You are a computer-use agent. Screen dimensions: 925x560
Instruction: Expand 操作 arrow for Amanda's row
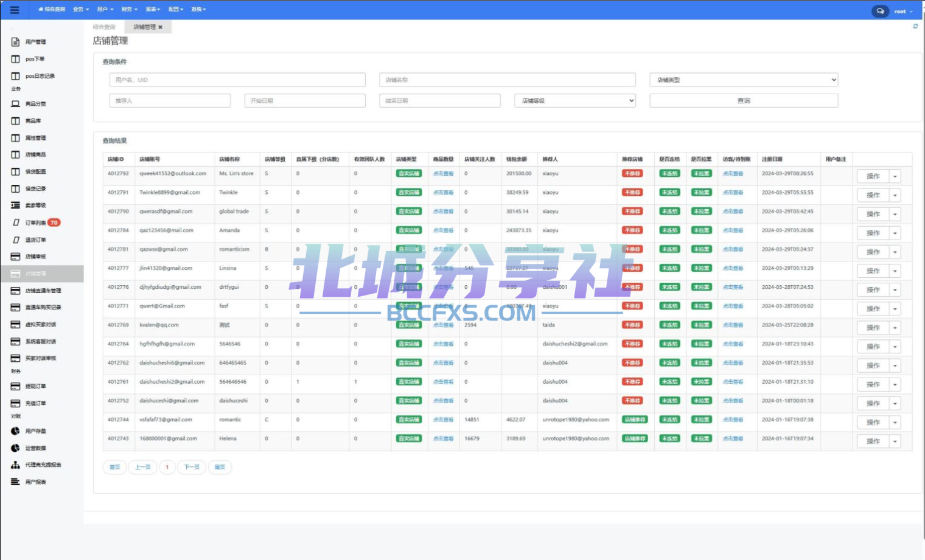tap(895, 233)
